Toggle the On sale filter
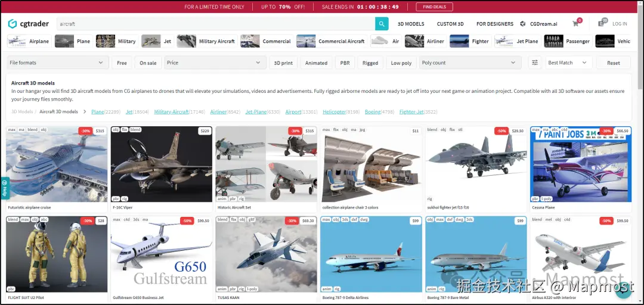The height and width of the screenshot is (305, 644). [148, 63]
